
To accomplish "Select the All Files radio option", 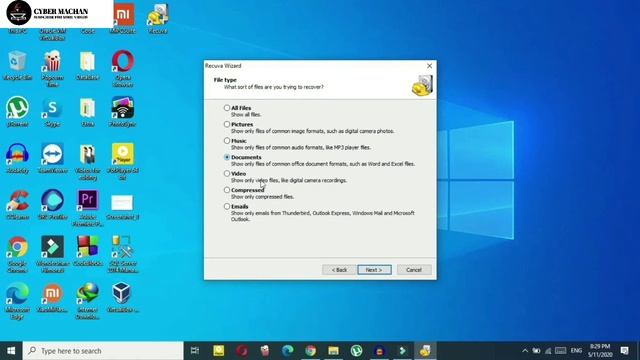I will click(227, 108).
